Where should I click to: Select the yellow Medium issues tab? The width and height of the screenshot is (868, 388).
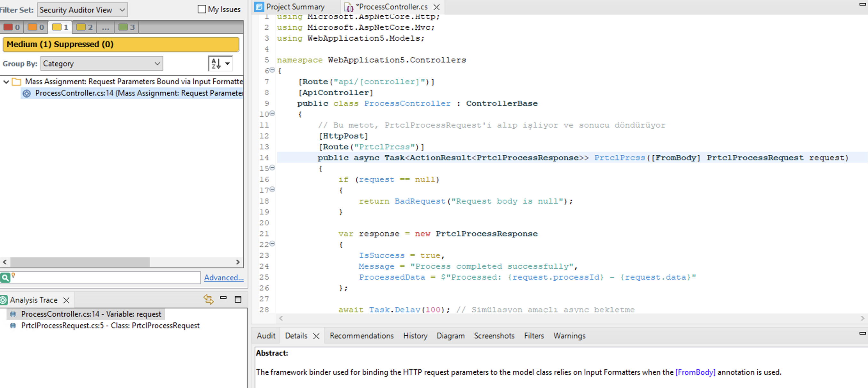pyautogui.click(x=60, y=27)
